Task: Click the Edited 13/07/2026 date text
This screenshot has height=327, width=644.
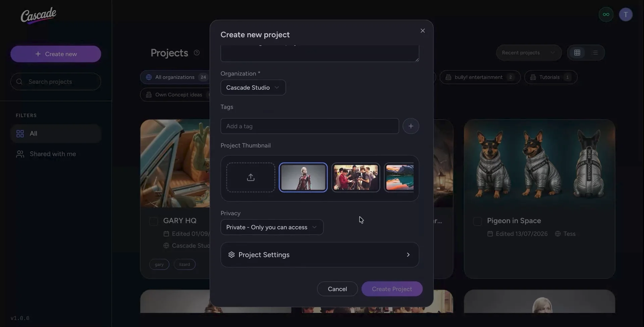Action: pyautogui.click(x=522, y=234)
